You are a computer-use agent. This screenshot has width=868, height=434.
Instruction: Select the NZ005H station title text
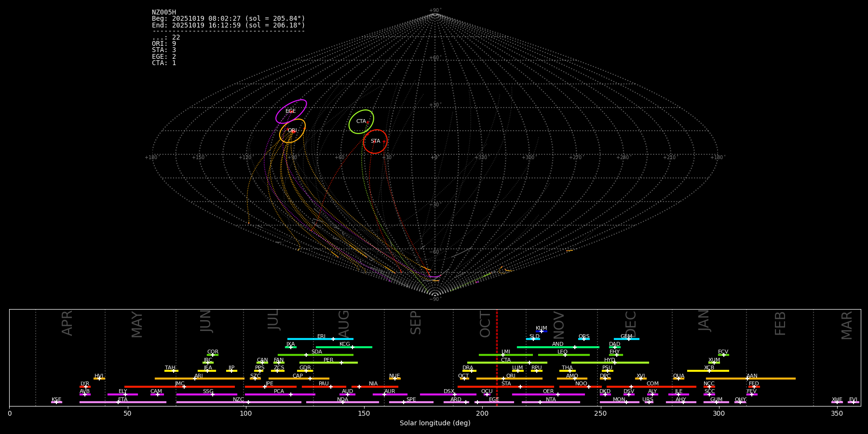(x=164, y=13)
